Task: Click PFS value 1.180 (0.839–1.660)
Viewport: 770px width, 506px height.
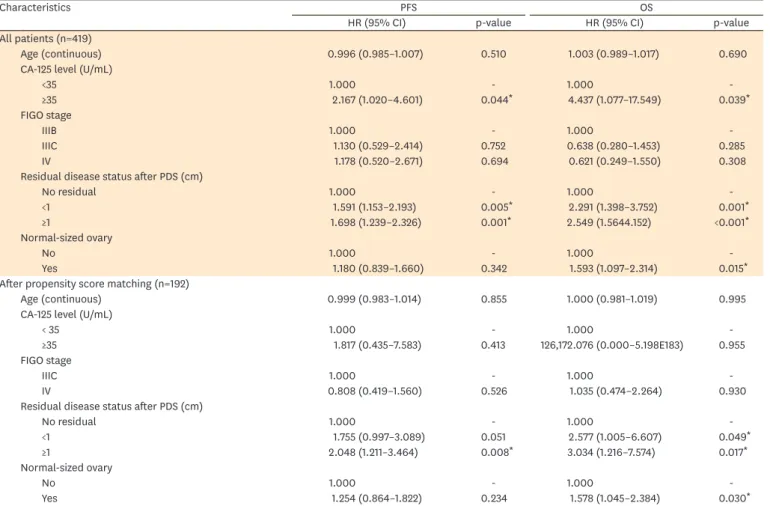Action: (378, 268)
